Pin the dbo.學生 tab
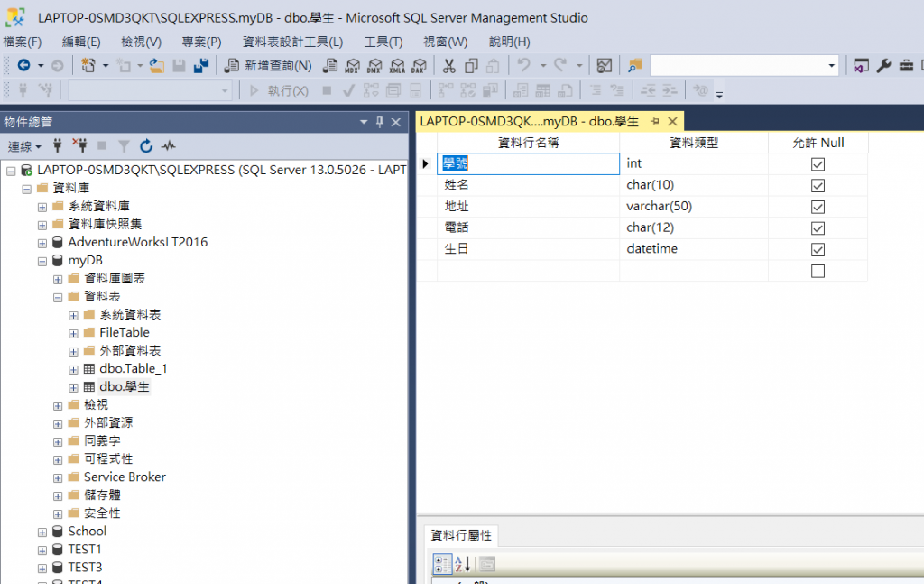Viewport: 924px width, 584px height. (x=655, y=121)
